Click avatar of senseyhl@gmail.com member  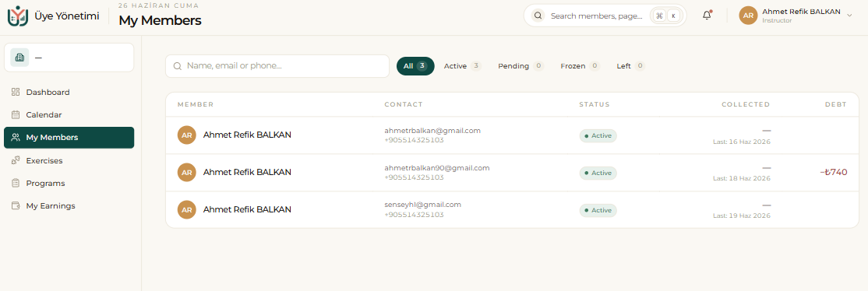coord(186,209)
